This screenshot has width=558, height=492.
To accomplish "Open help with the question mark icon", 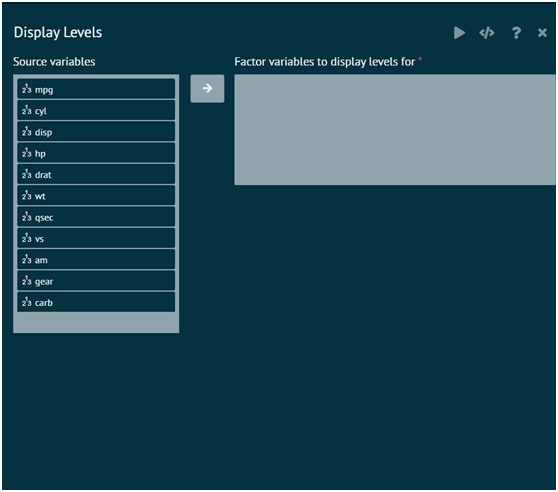I will point(516,33).
